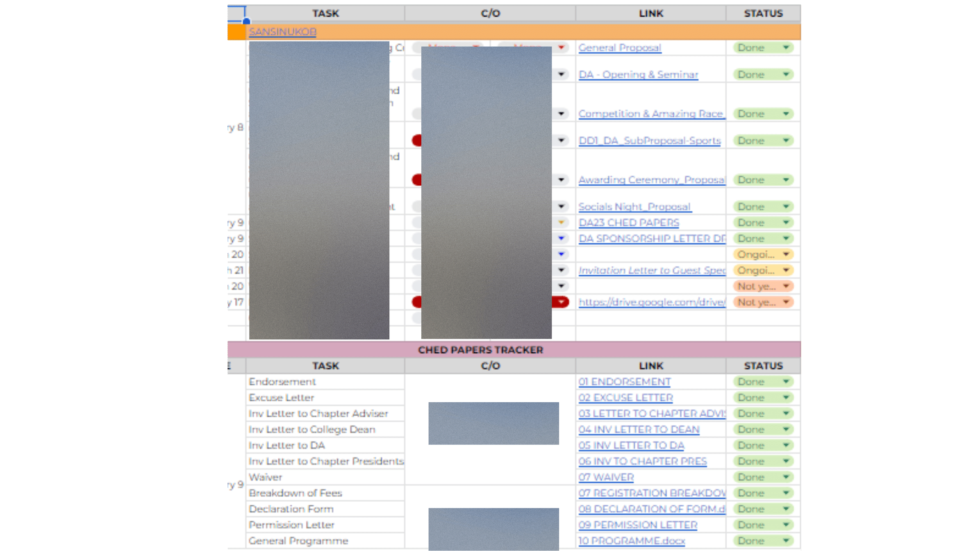
Task: Open the SANSINUKOB hyperlink in orange row
Action: pyautogui.click(x=282, y=32)
